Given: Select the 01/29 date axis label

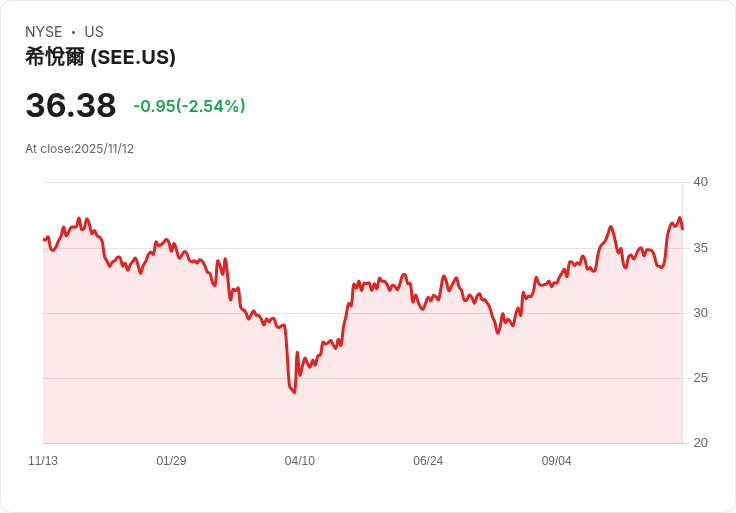Looking at the screenshot, I should coord(171,461).
